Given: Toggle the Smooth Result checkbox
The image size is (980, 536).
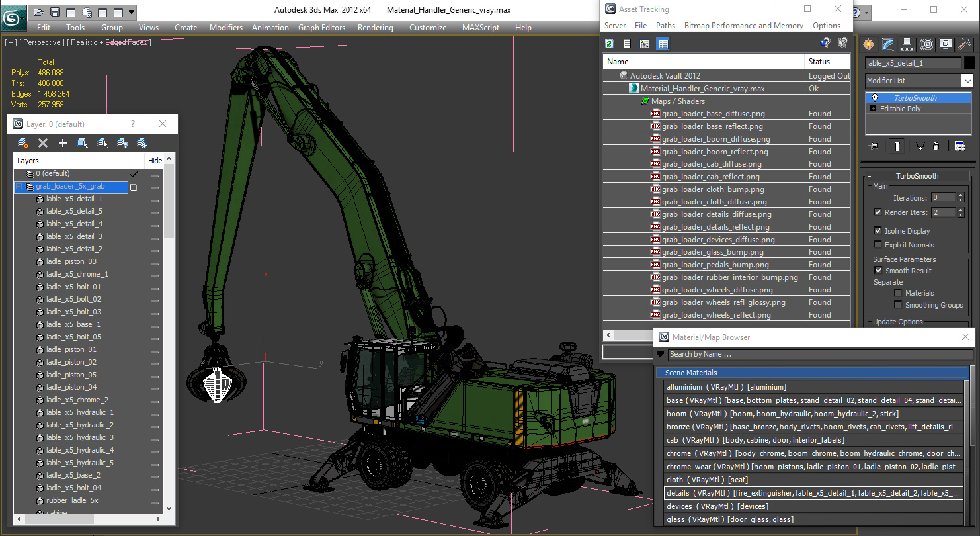Looking at the screenshot, I should tap(878, 271).
